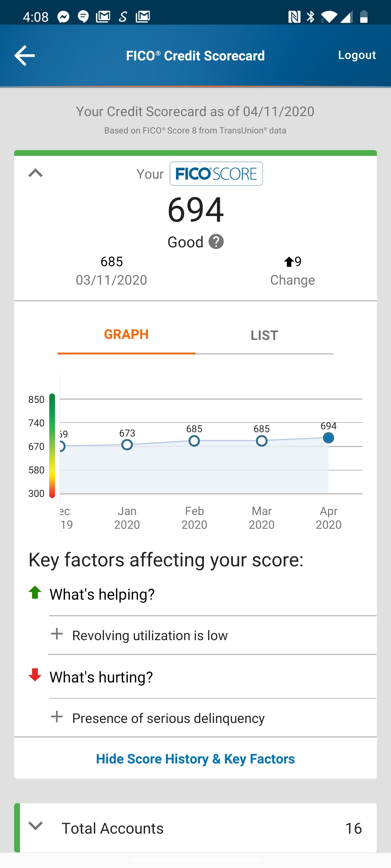Screen dimensions: 391x868
Task: Tap the score change up arrow
Action: click(289, 262)
